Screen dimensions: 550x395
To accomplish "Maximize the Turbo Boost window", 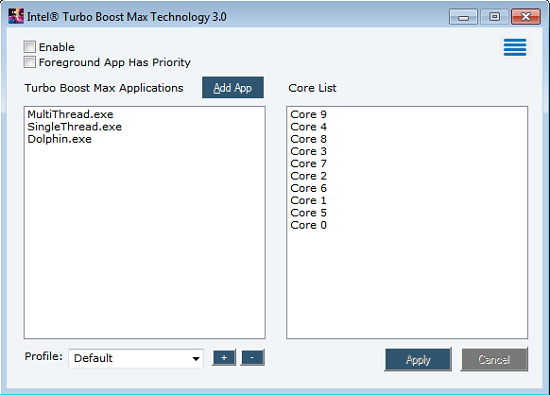I will pos(494,17).
